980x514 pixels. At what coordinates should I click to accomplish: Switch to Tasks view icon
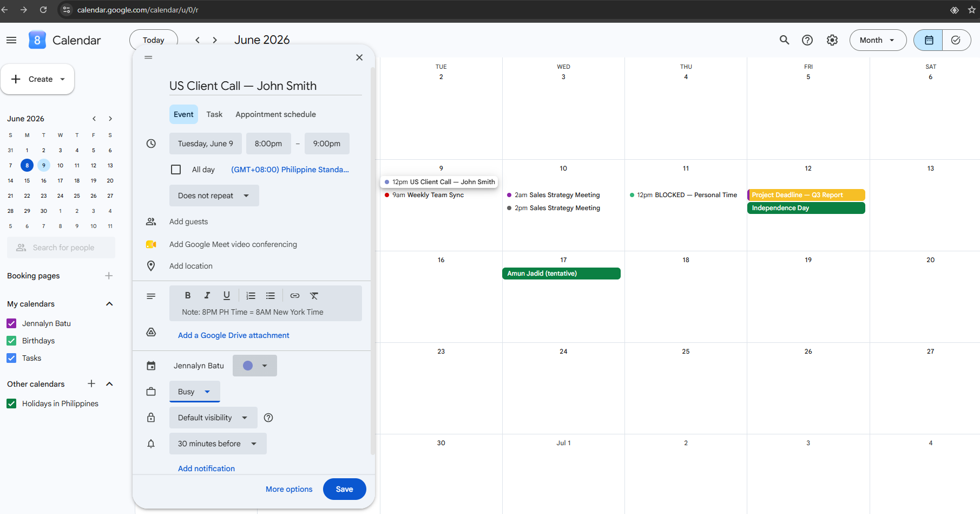tap(956, 40)
